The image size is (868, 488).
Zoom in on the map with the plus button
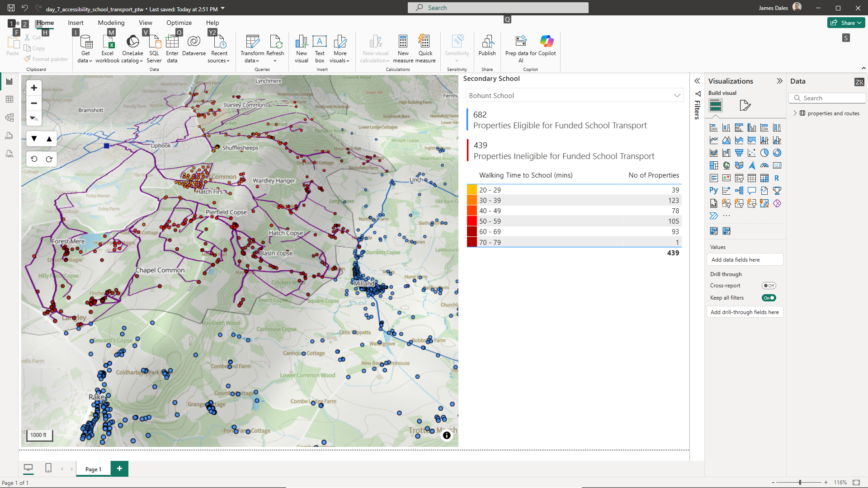click(34, 88)
